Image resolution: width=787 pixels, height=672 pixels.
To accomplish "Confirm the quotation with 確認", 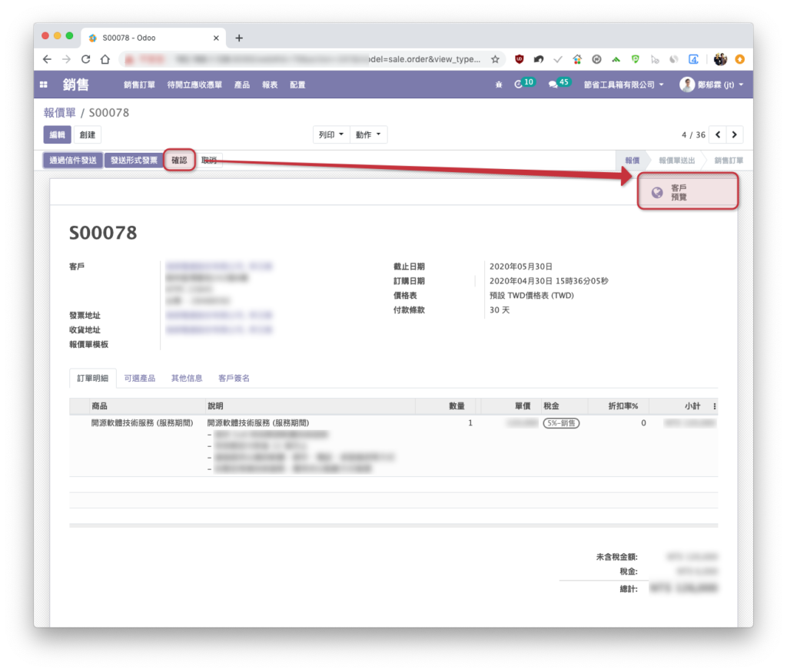I will pos(179,161).
